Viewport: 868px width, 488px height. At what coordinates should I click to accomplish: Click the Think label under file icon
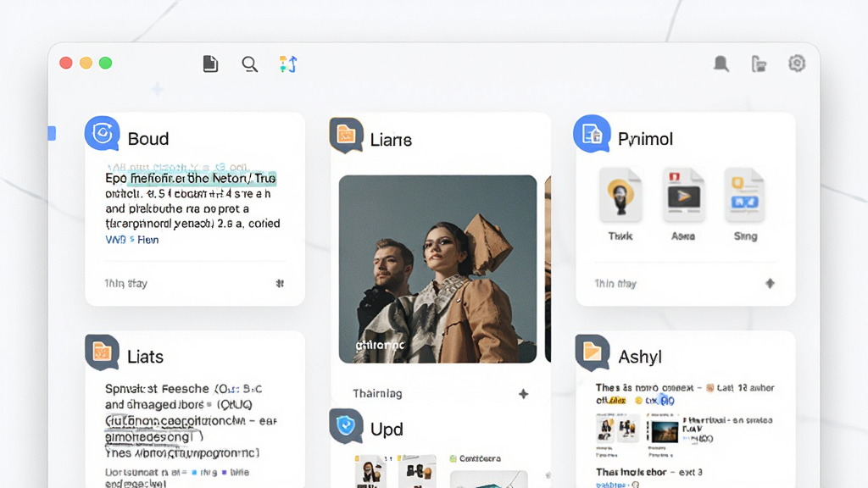pos(620,236)
